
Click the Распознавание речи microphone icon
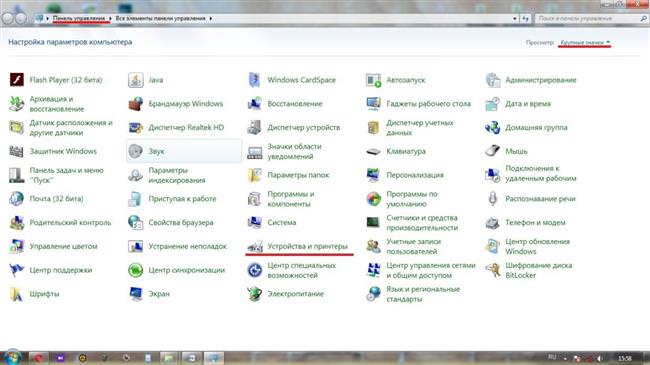tap(492, 199)
